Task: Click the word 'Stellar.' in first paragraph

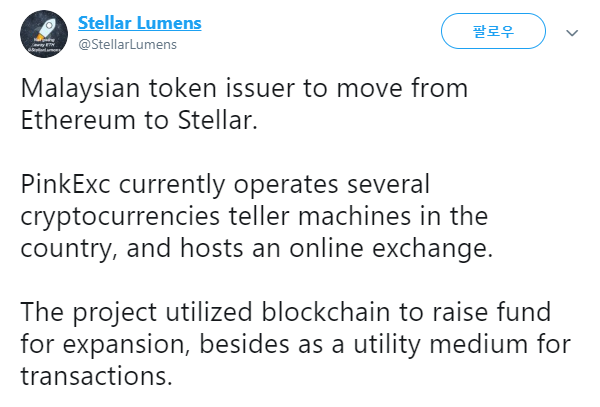Action: 218,120
